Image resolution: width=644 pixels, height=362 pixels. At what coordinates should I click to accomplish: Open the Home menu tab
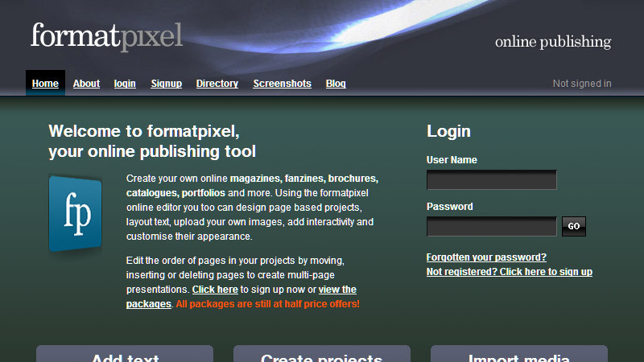click(45, 84)
